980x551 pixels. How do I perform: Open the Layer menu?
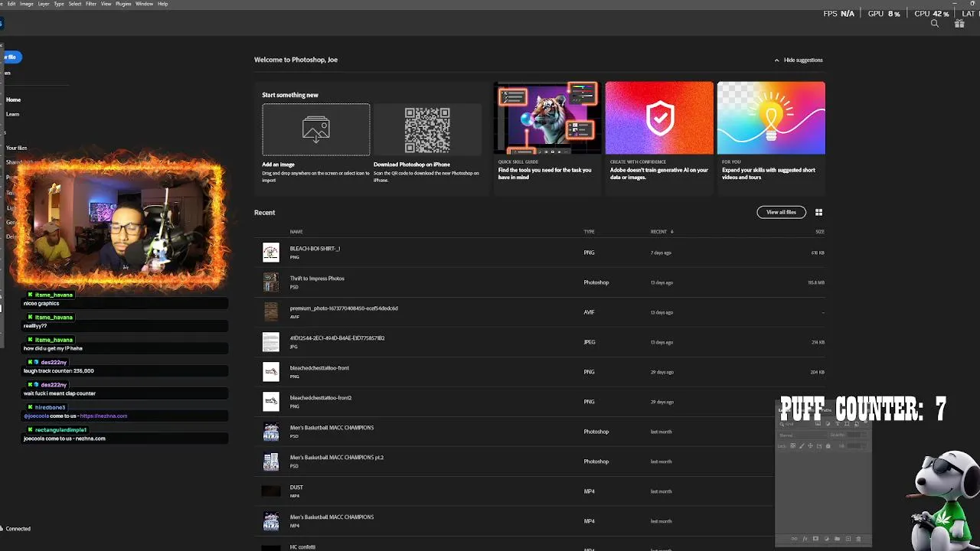pos(44,4)
